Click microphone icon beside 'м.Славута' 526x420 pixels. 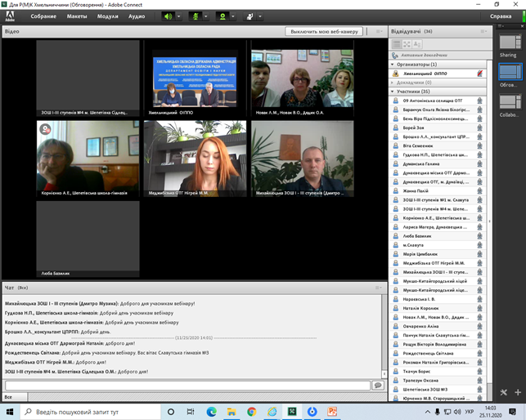[x=479, y=245]
